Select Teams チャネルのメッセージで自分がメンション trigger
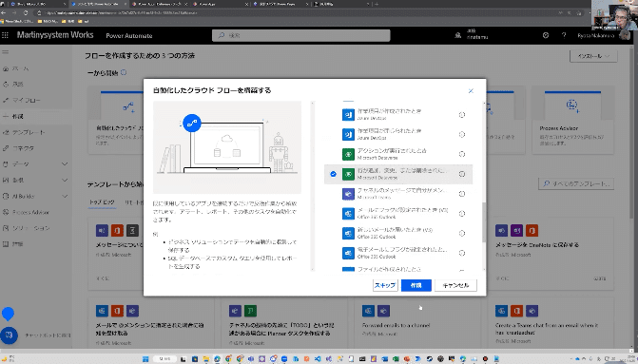 coord(398,194)
